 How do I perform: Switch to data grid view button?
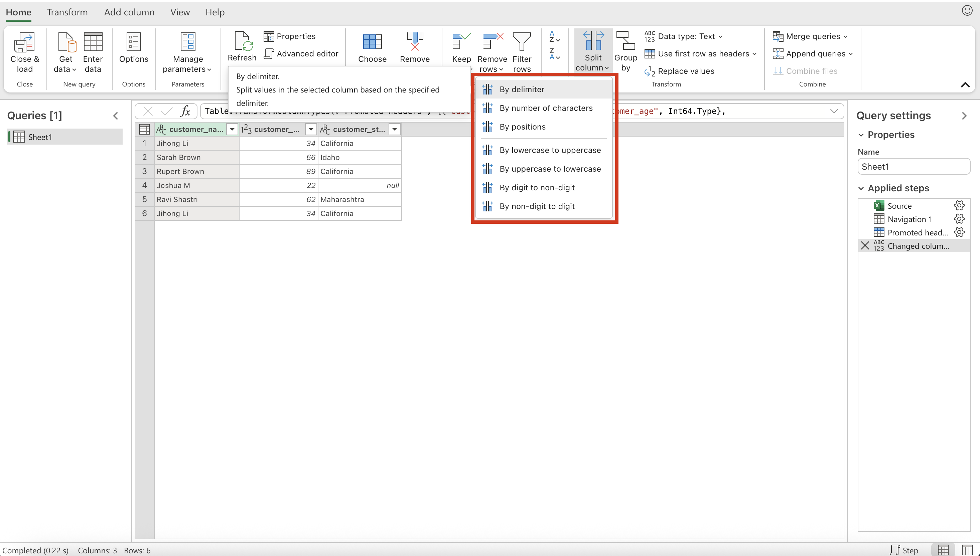pyautogui.click(x=943, y=550)
